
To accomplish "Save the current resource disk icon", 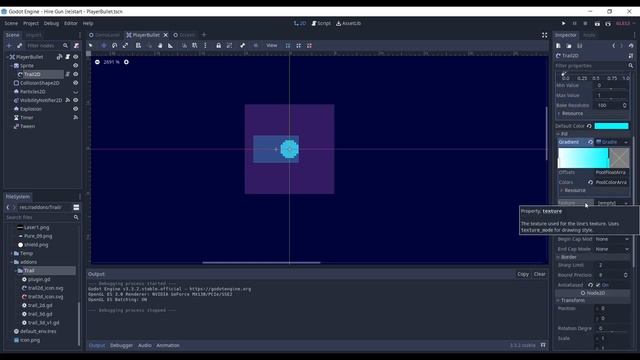I will [x=580, y=46].
